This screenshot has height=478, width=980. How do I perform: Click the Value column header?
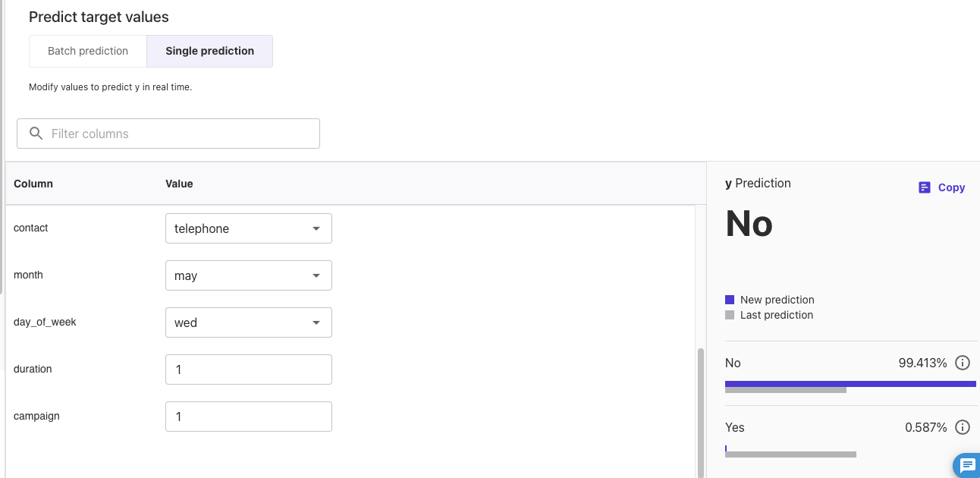tap(179, 184)
